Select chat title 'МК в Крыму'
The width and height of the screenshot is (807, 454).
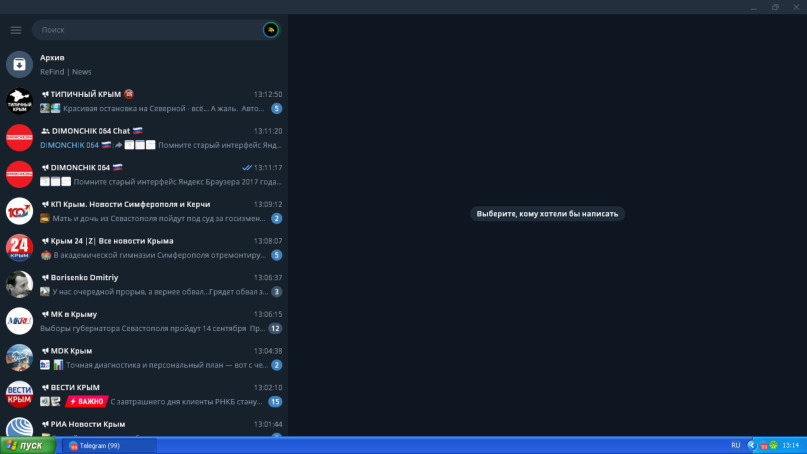pos(74,314)
